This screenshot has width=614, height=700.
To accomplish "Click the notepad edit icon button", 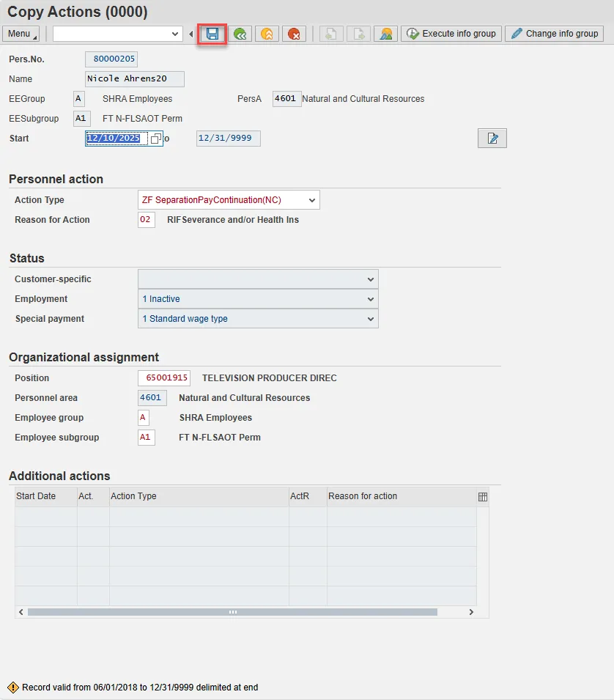I will coord(492,139).
